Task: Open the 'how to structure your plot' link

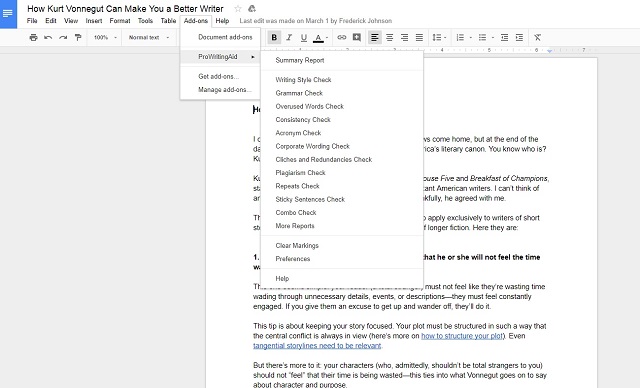Action: 462,336
